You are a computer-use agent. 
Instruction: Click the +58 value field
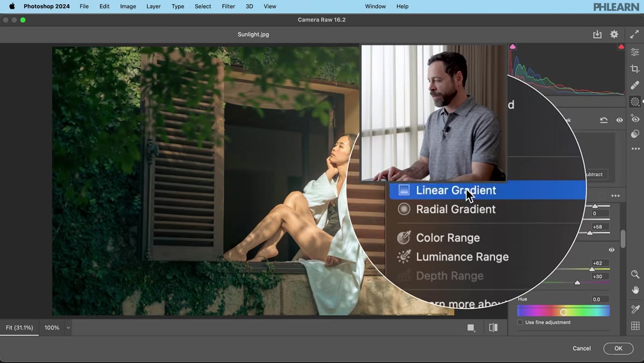600,227
